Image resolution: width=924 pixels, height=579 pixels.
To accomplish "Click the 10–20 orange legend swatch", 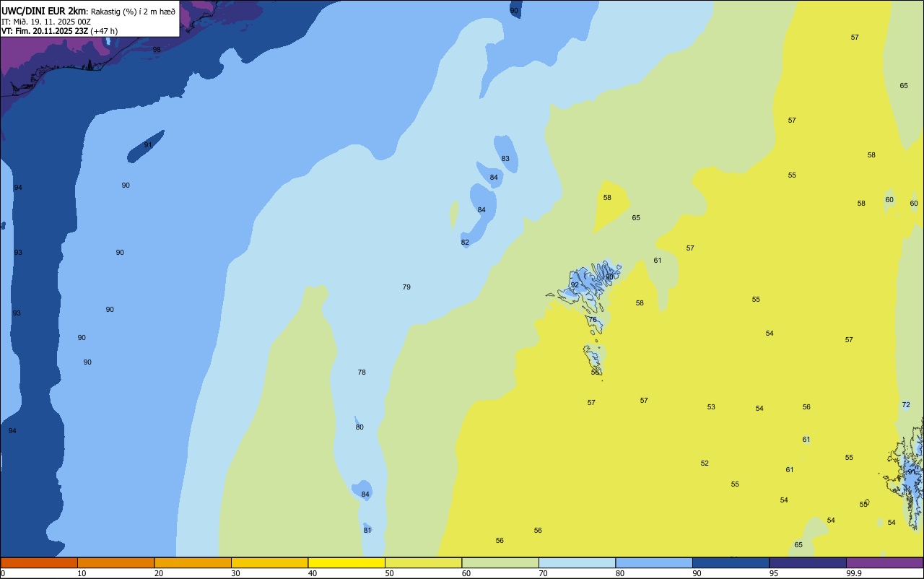I will 115,562.
